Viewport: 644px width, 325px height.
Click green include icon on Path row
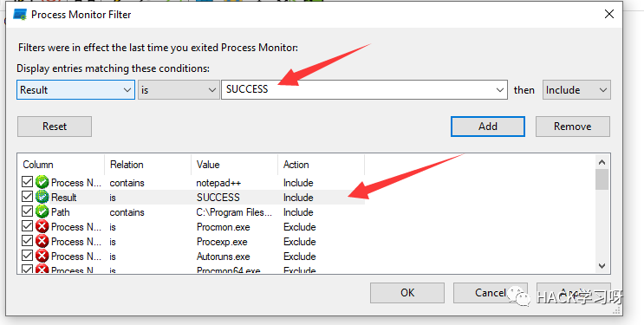[42, 211]
